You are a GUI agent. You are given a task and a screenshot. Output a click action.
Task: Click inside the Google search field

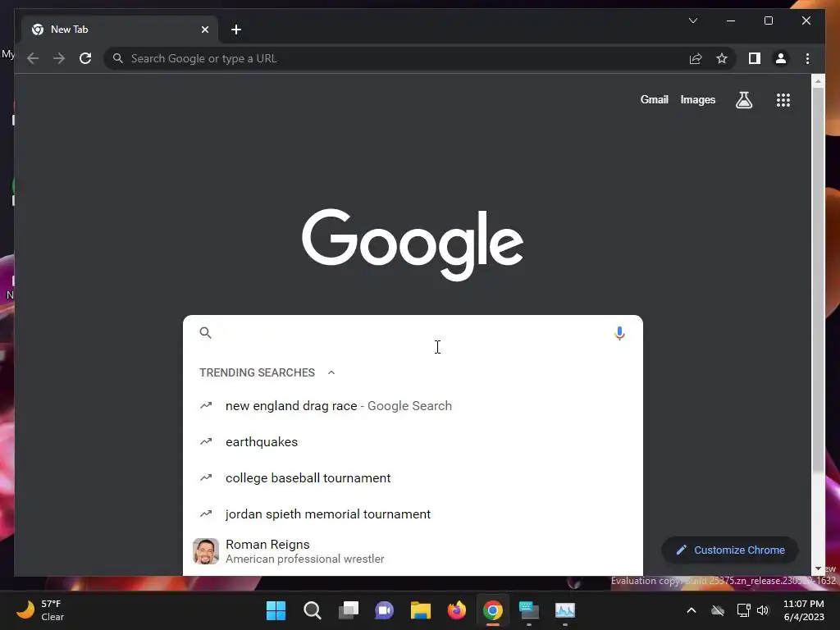(x=413, y=333)
